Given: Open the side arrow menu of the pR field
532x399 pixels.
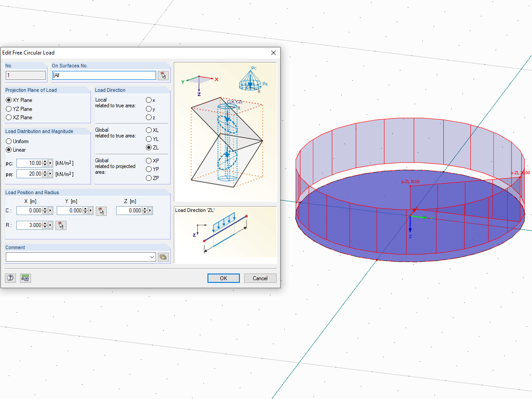Looking at the screenshot, I should (x=51, y=174).
